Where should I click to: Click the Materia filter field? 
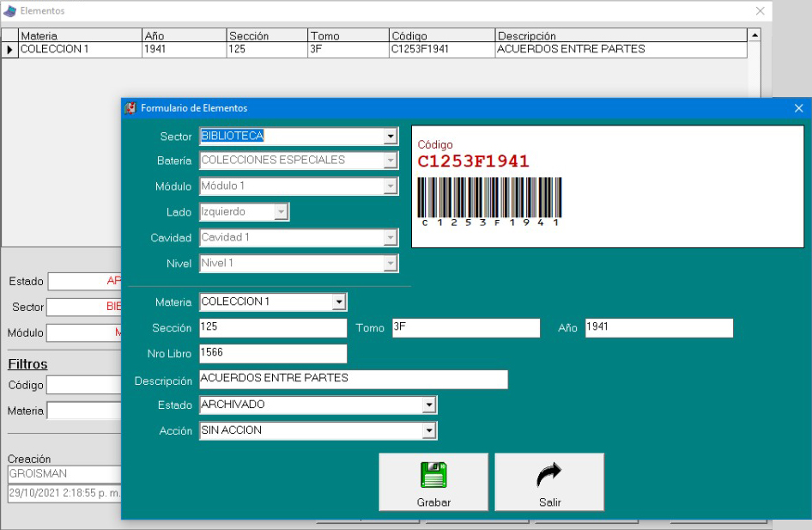pos(84,411)
